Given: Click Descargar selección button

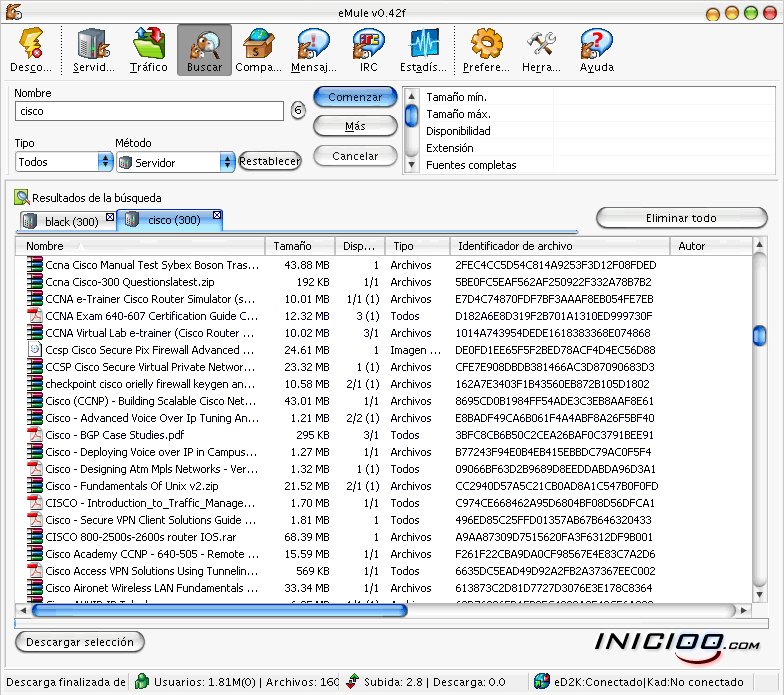Looking at the screenshot, I should (80, 642).
